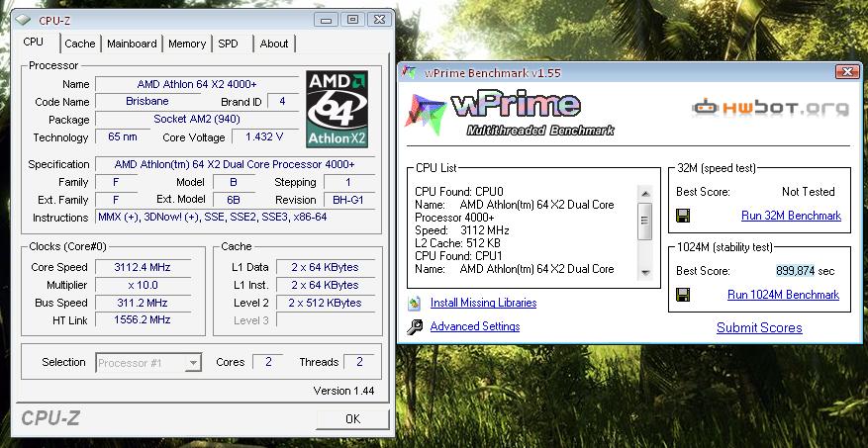Screen dimensions: 868x448
Task: Click the Specification field text
Action: pos(235,164)
